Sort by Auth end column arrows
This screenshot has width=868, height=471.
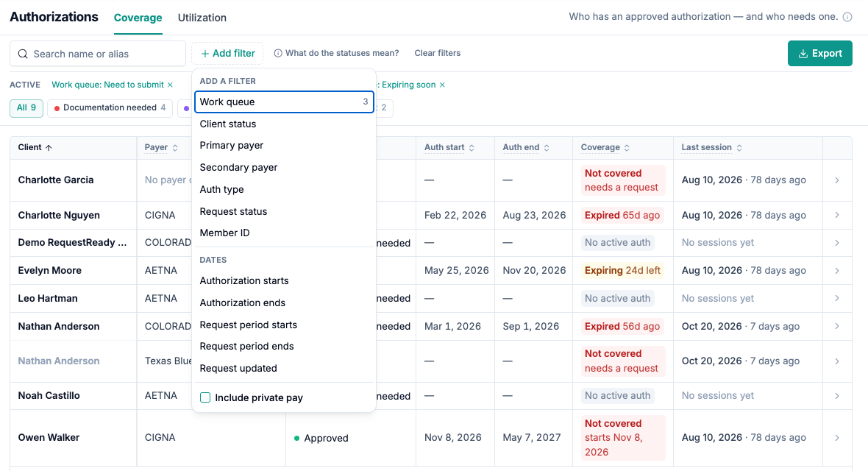point(547,147)
